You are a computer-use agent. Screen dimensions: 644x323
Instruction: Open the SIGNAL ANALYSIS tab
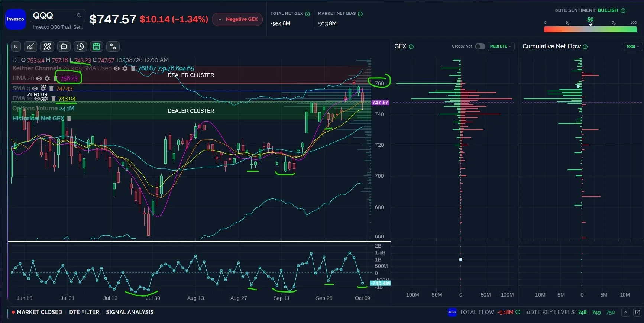[x=130, y=312]
